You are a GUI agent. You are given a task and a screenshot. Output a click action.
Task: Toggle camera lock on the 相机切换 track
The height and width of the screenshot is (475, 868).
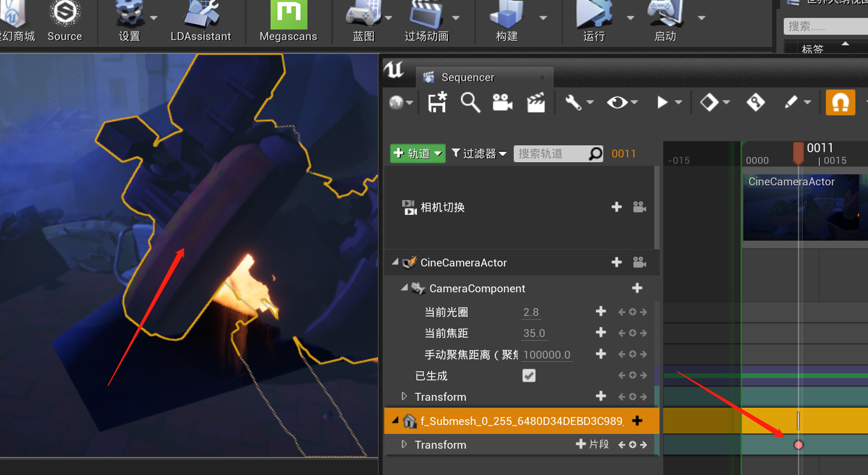click(x=639, y=207)
